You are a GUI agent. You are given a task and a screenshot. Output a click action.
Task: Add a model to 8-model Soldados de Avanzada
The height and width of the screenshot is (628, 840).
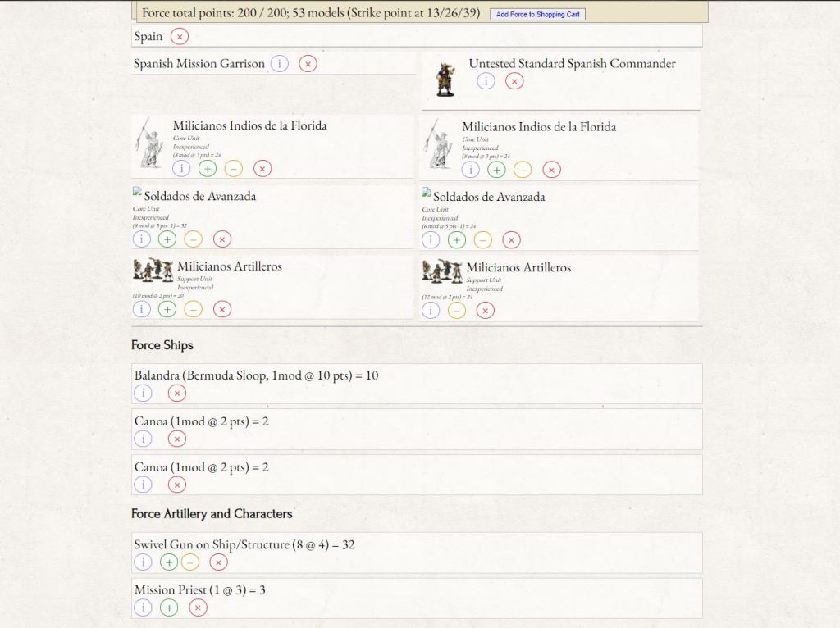[x=167, y=239]
